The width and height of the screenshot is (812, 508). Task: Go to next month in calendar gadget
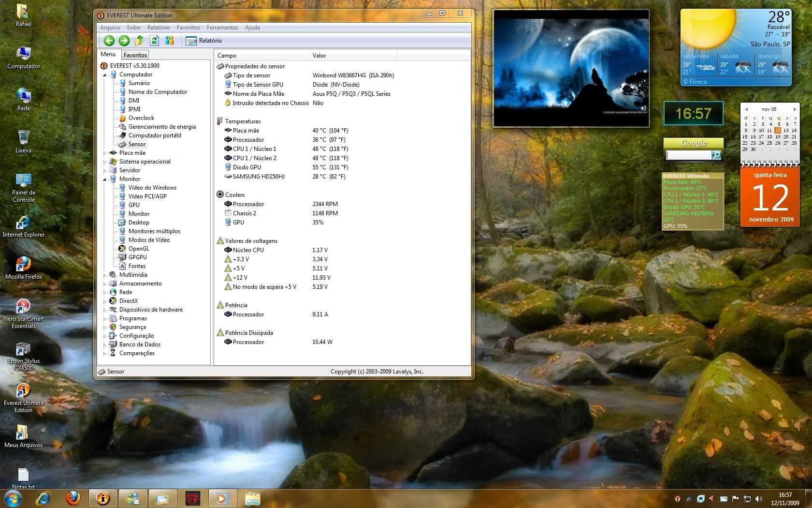click(795, 109)
